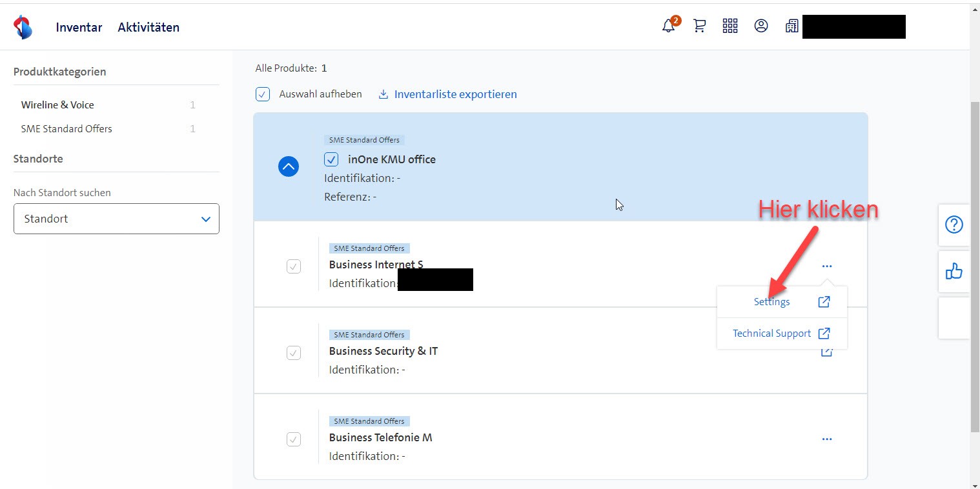This screenshot has height=489, width=980.
Task: Open the shopping cart
Action: [x=699, y=26]
